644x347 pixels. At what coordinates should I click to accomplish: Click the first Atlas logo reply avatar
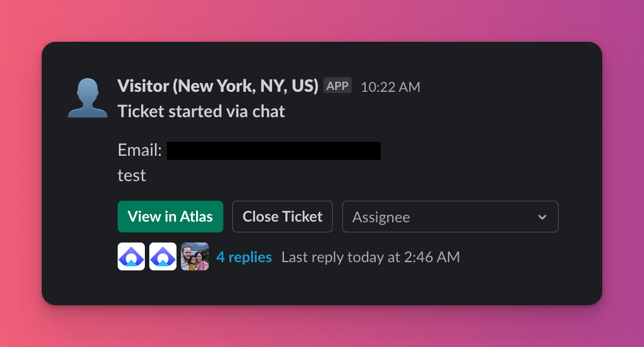point(132,256)
